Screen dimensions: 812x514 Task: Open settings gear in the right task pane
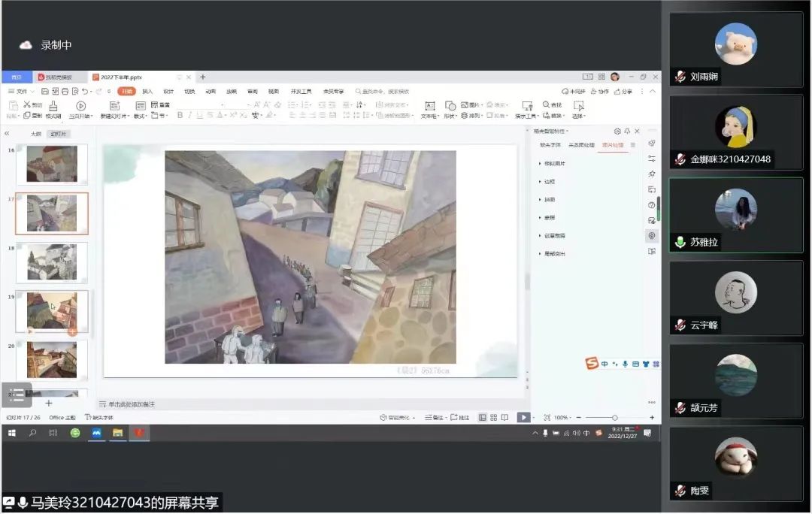(x=617, y=131)
